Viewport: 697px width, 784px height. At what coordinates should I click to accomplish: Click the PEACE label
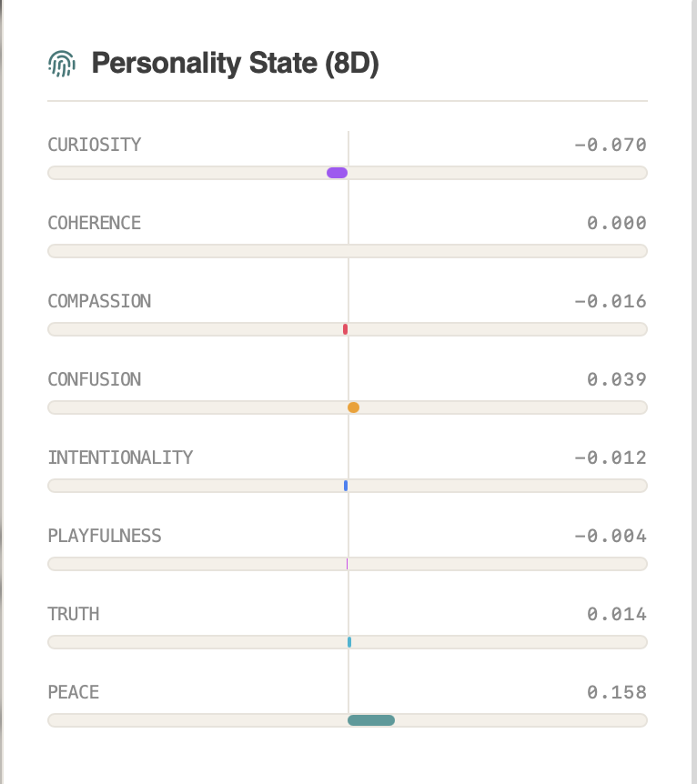click(x=73, y=691)
